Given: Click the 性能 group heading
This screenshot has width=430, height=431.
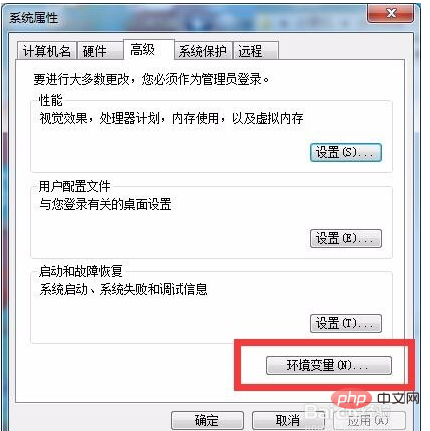Looking at the screenshot, I should pyautogui.click(x=51, y=100).
